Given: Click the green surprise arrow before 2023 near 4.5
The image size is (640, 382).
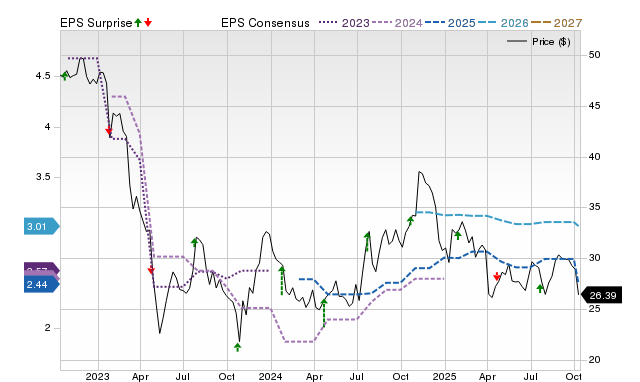Looking at the screenshot, I should tap(64, 76).
